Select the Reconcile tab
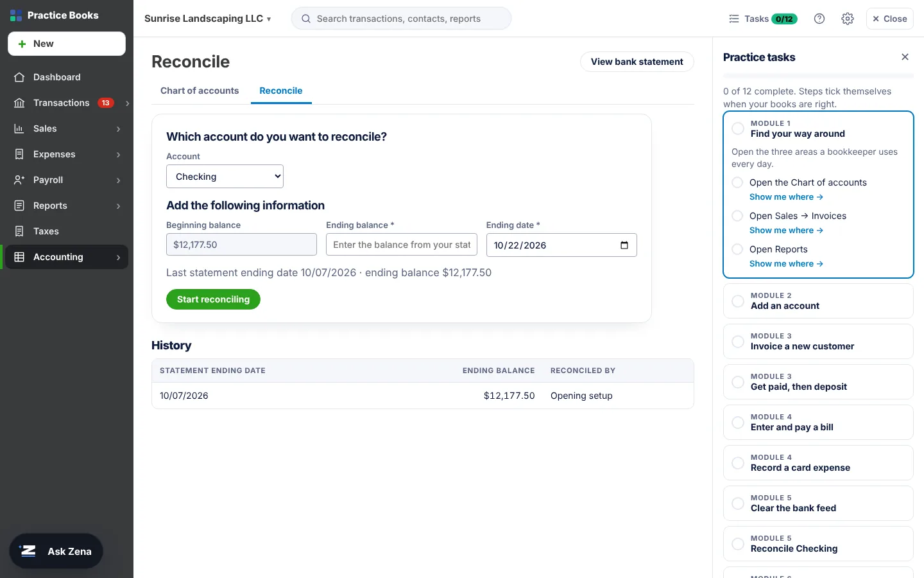The width and height of the screenshot is (924, 578). coord(281,91)
